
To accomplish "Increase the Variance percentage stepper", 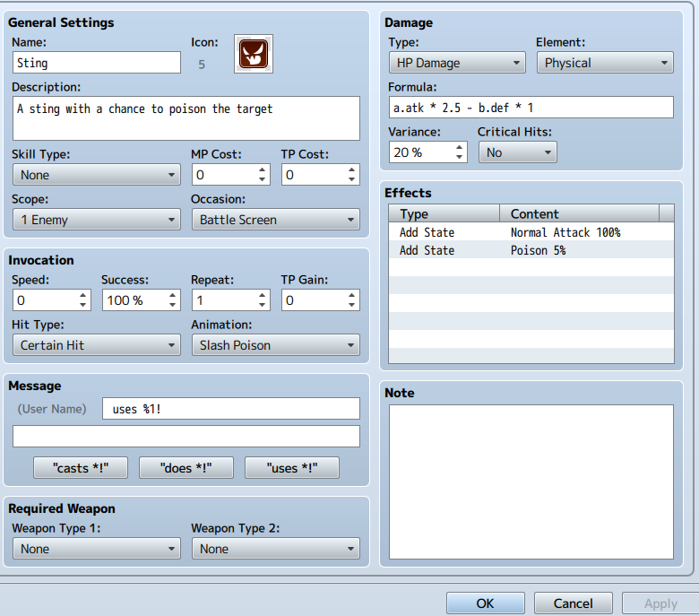I will pos(460,147).
